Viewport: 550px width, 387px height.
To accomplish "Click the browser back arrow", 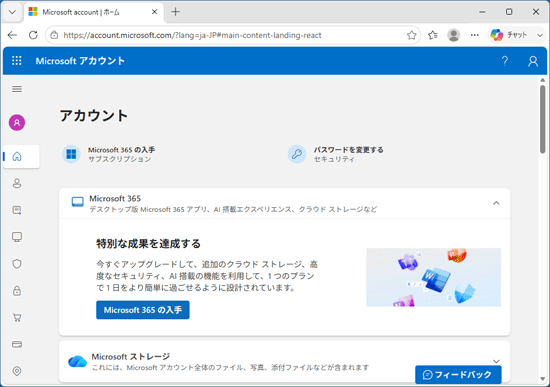I will [x=12, y=35].
